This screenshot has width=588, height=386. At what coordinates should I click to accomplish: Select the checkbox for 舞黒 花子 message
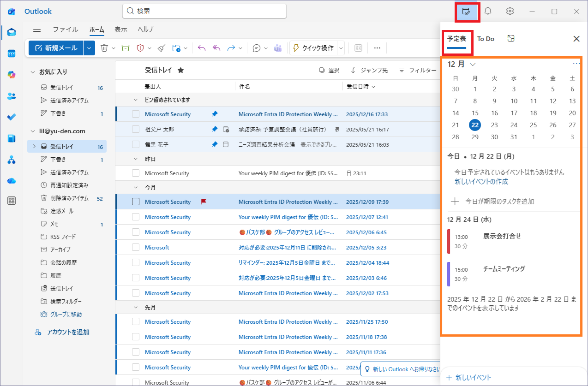tap(136, 145)
